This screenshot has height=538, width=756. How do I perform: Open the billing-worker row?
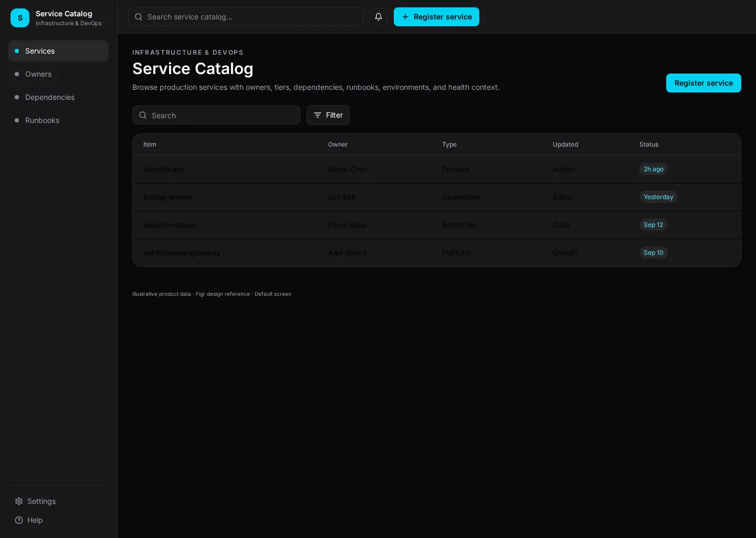[x=437, y=197]
